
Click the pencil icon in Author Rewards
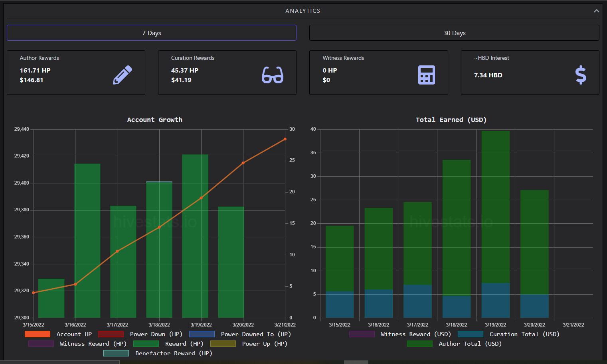[123, 75]
